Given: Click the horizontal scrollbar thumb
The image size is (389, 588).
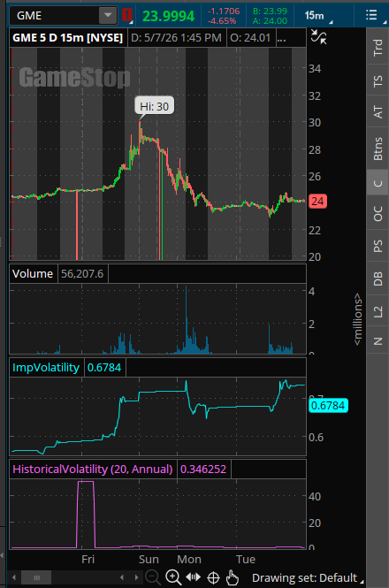Looking at the screenshot, I should coord(36,577).
